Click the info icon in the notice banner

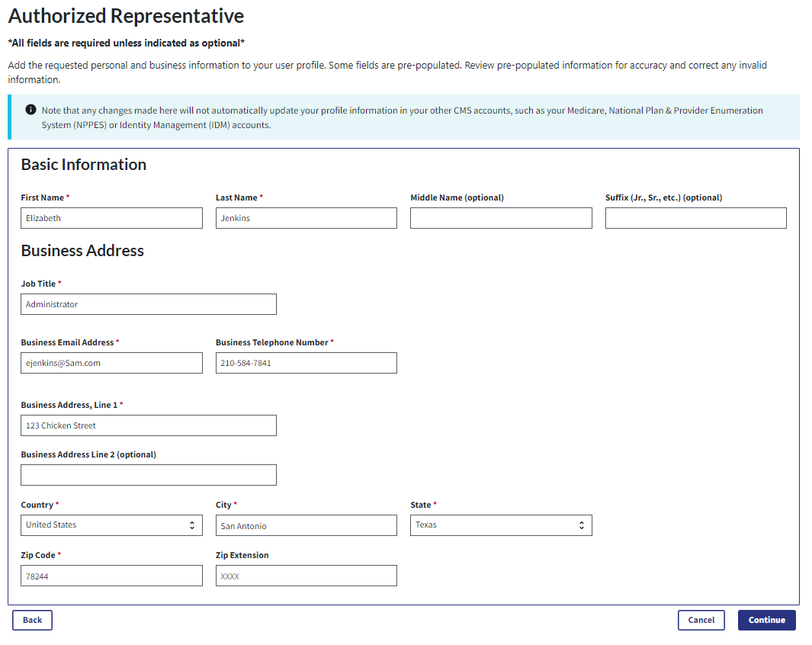[x=30, y=110]
